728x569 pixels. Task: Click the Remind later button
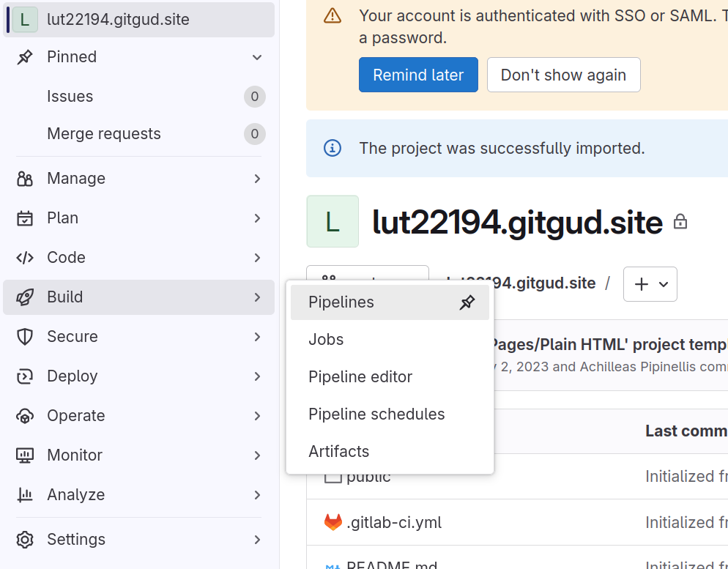coord(418,75)
